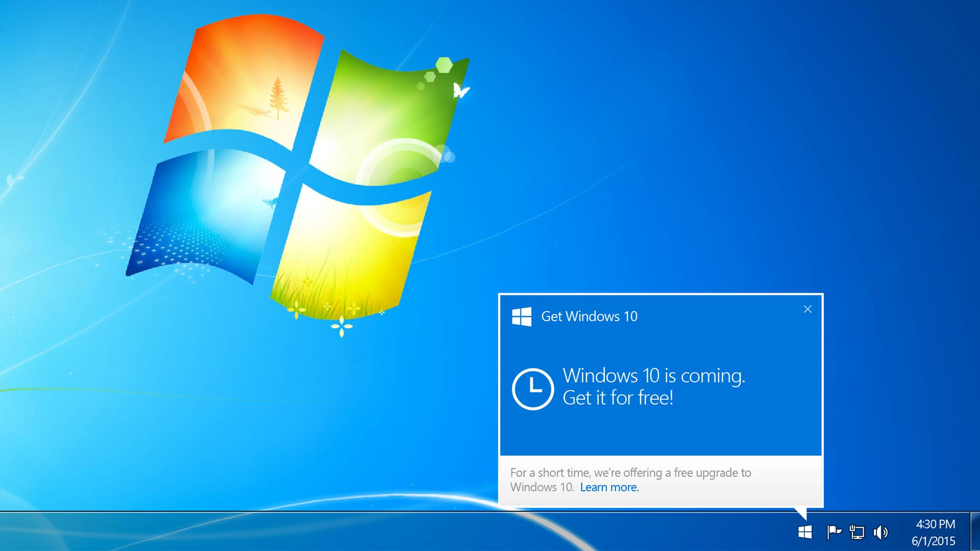Click the 'Get Windows 10' title text

(x=589, y=316)
